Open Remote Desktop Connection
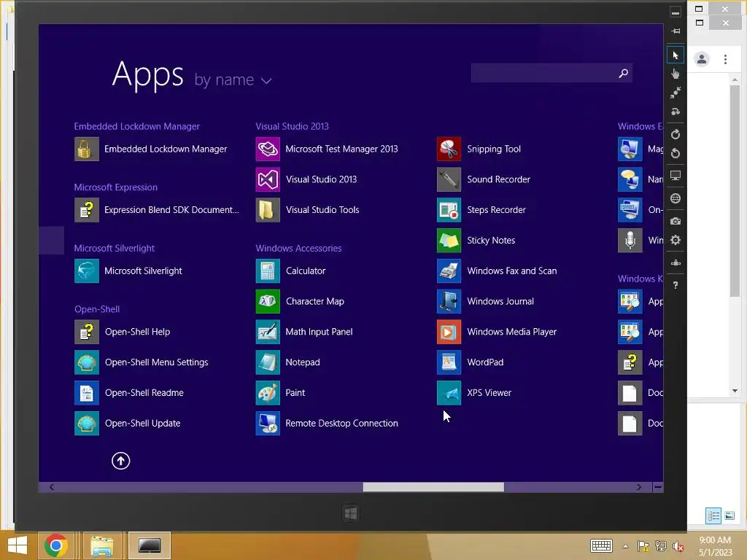Viewport: 747px width, 560px height. point(327,424)
